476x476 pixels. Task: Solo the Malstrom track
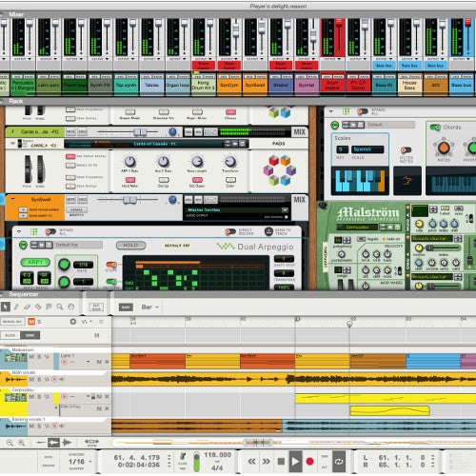tap(39, 357)
